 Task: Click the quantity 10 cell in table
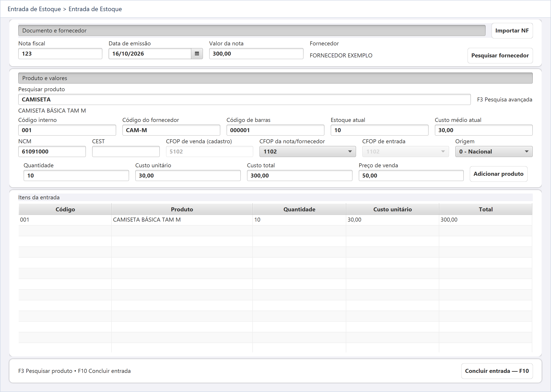click(299, 220)
